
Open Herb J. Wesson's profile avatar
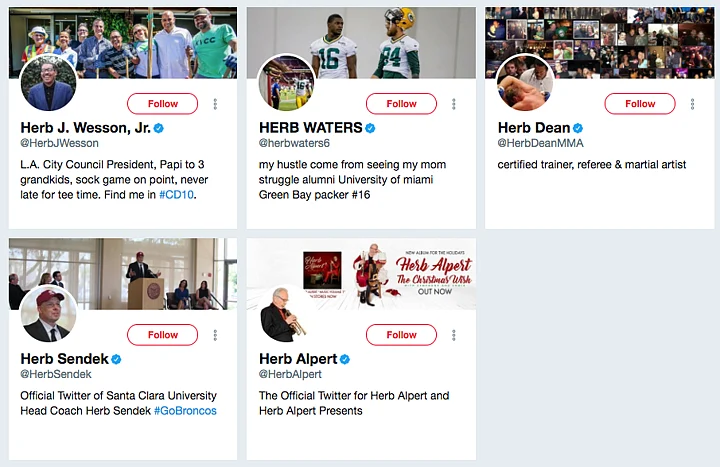48,84
